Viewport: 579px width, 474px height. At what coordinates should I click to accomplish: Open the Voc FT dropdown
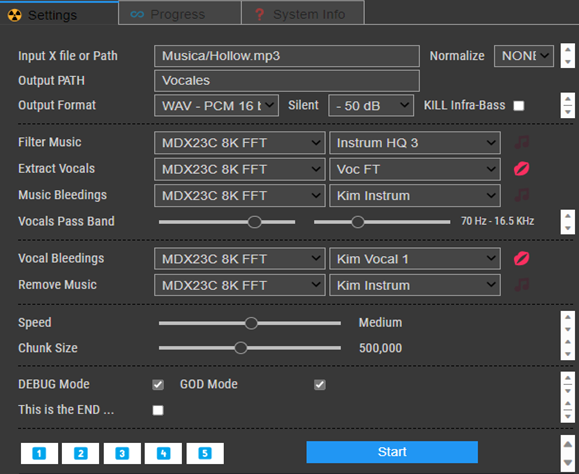pos(415,169)
